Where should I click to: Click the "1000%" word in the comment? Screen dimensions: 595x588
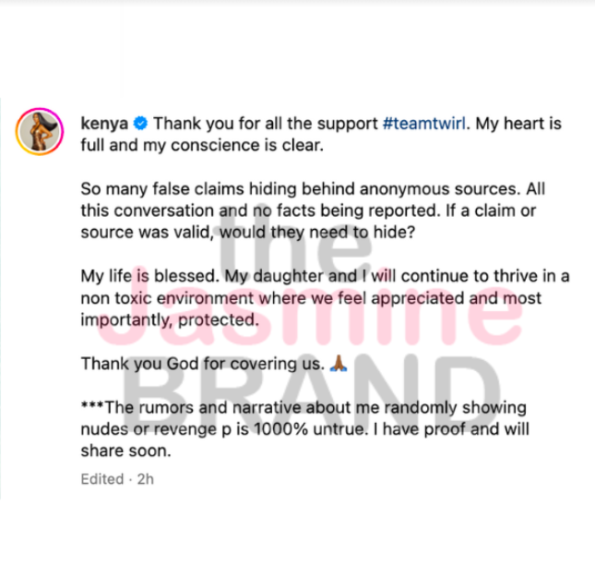coord(281,429)
